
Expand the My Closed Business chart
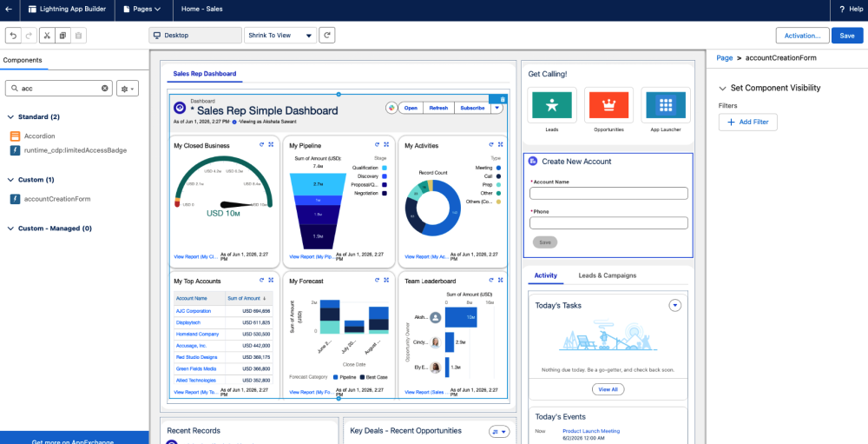pyautogui.click(x=271, y=145)
